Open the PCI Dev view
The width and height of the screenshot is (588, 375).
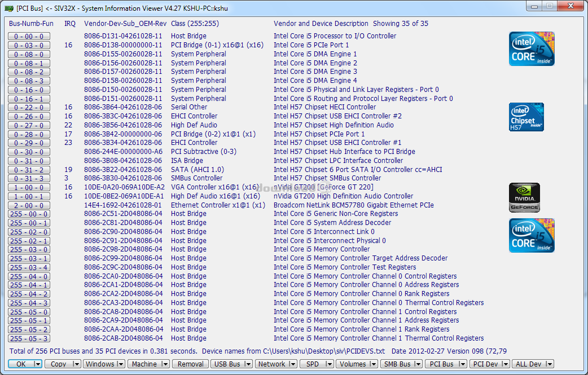pos(485,364)
